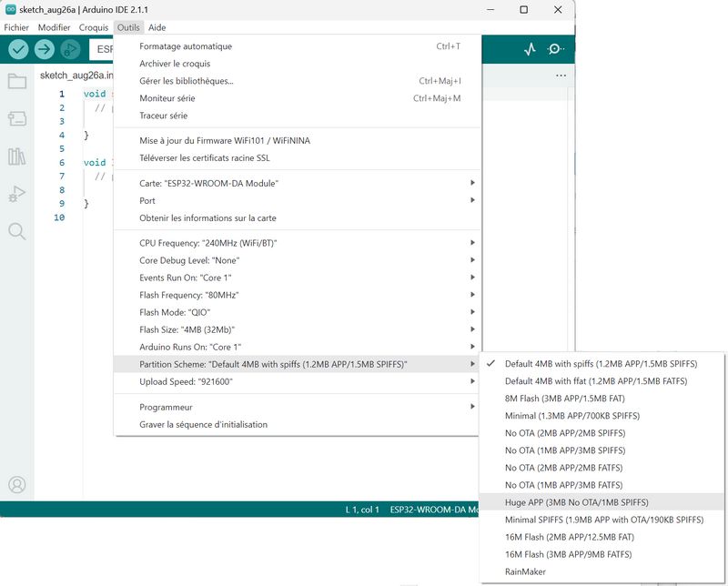The height and width of the screenshot is (586, 728).
Task: Open the Boards Manager sidebar icon
Action: click(17, 119)
